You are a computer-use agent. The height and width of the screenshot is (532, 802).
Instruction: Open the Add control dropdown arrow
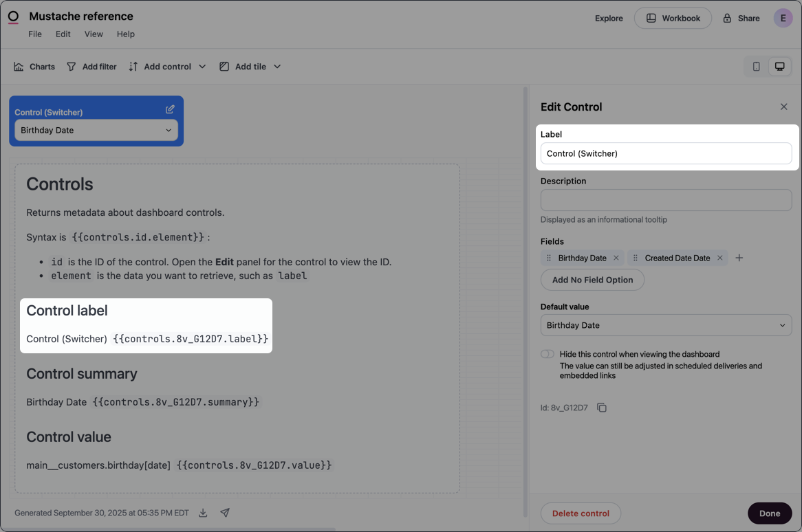click(x=202, y=66)
